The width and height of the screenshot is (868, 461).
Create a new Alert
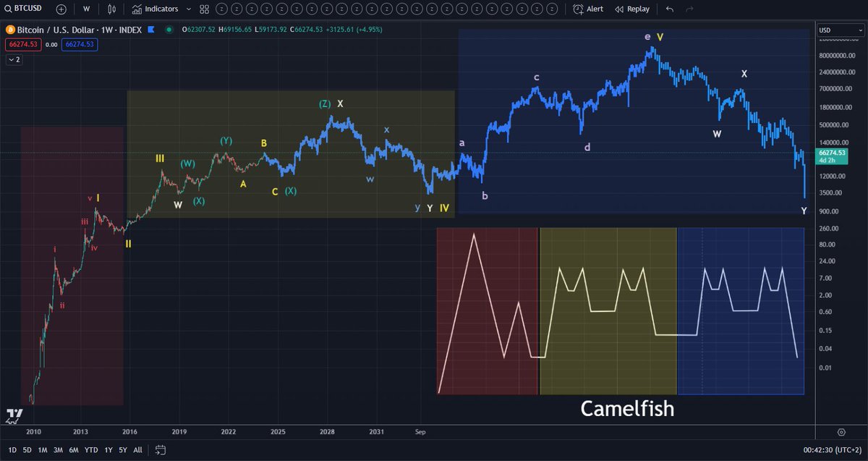(x=588, y=9)
